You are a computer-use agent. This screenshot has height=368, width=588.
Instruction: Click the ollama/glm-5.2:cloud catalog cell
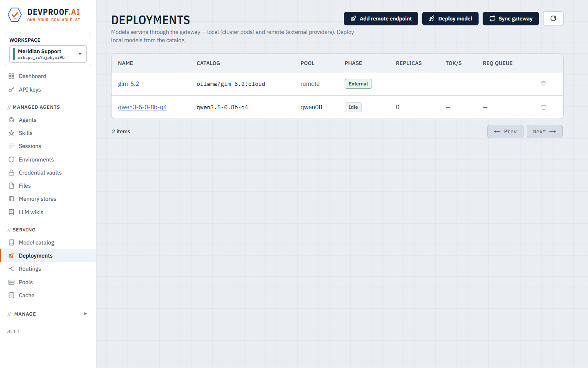coord(231,84)
